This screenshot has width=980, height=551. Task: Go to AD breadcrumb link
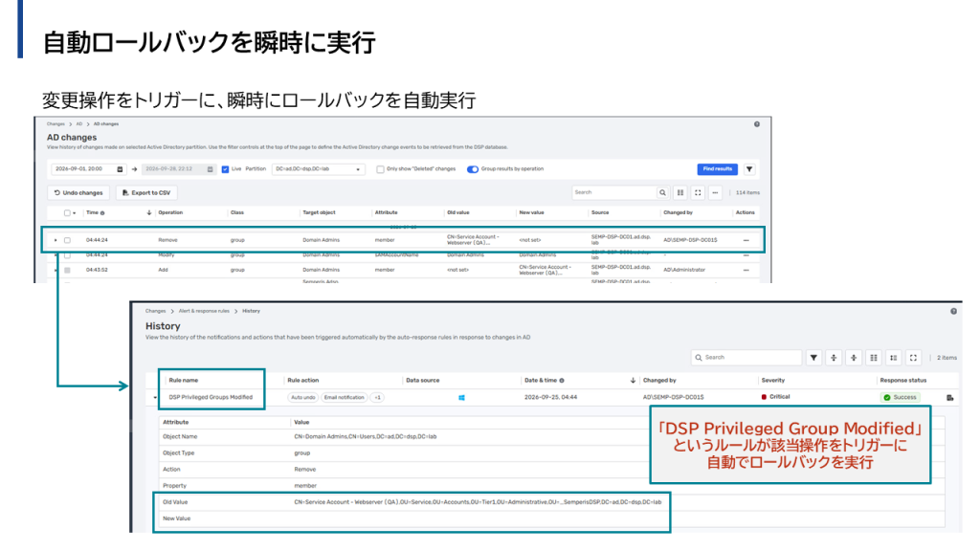tap(79, 124)
